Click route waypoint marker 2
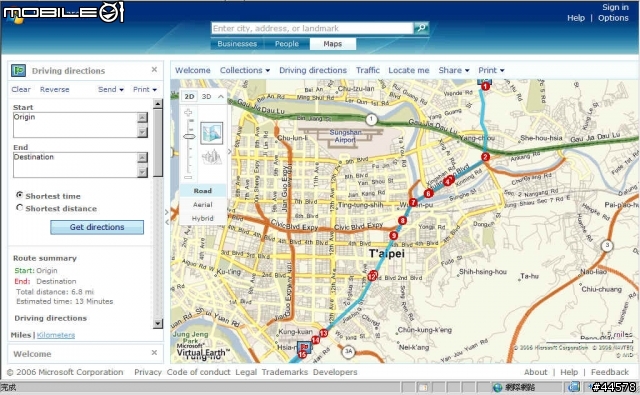Viewport: 640px width, 395px height. [485, 157]
